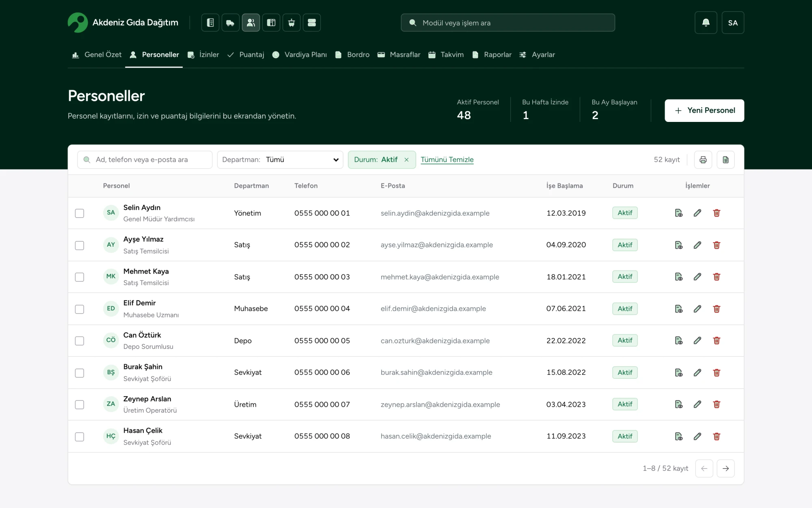
Task: Open the Puantaj tab
Action: pos(246,54)
